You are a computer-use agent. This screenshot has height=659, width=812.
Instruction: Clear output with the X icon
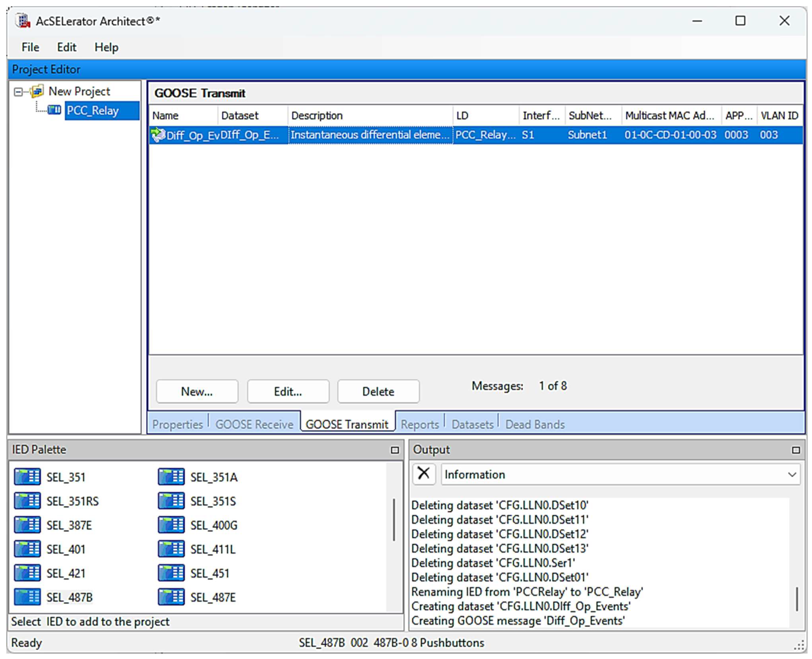click(423, 474)
